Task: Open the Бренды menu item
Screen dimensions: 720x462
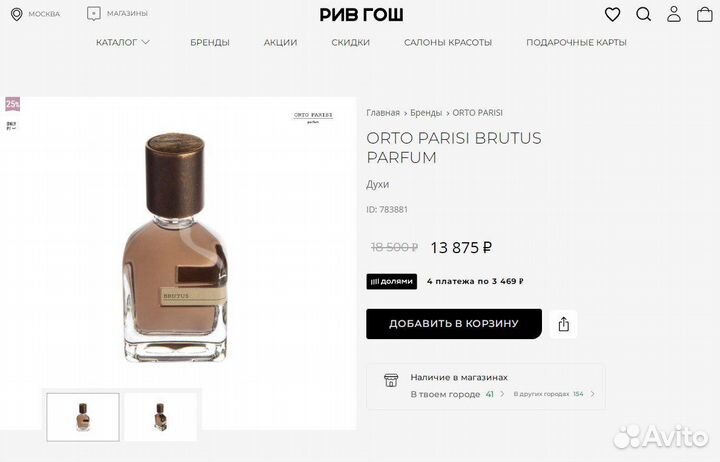Action: tap(210, 42)
